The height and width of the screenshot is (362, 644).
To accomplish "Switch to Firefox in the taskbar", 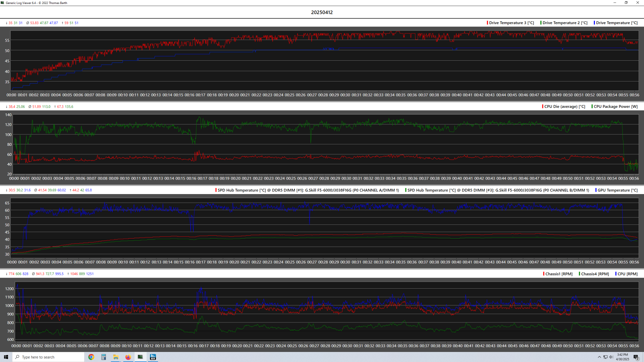I will 128,357.
